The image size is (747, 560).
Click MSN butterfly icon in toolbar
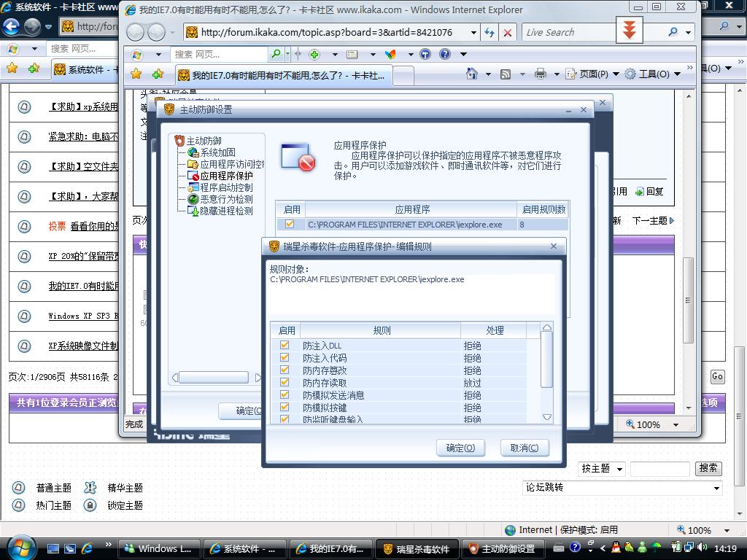click(391, 54)
